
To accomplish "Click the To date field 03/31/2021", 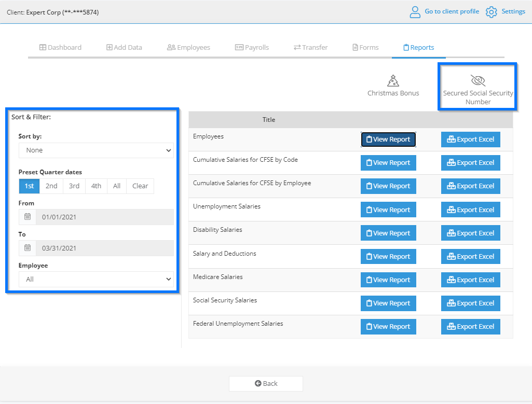I will coord(105,248).
